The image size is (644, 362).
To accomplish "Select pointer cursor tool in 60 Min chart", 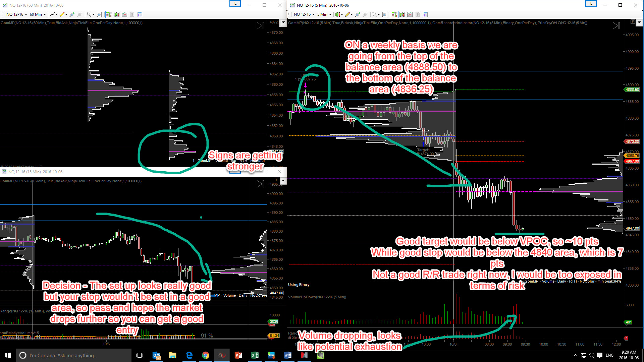I will (90, 14).
